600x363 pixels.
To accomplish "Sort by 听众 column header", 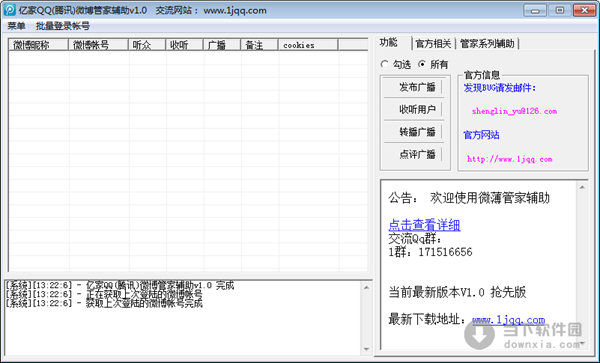I will (x=147, y=45).
